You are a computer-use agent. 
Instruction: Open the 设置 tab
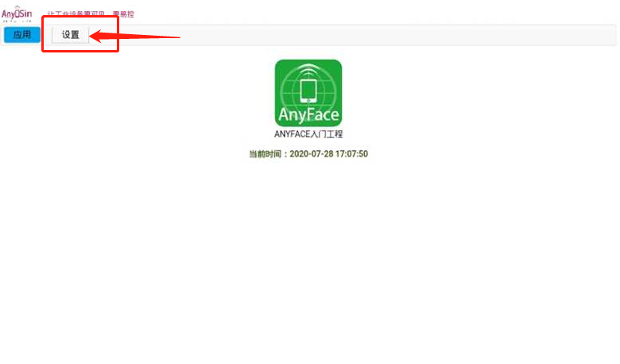pos(71,35)
